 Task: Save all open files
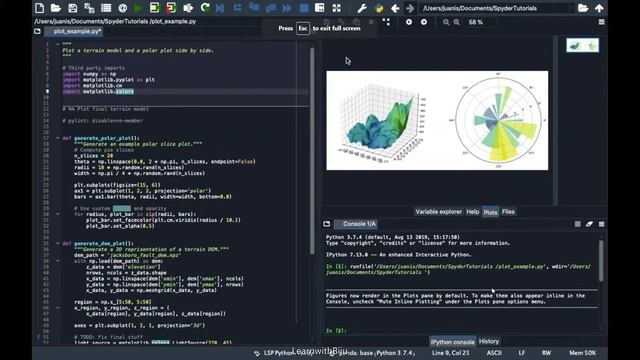tap(89, 8)
